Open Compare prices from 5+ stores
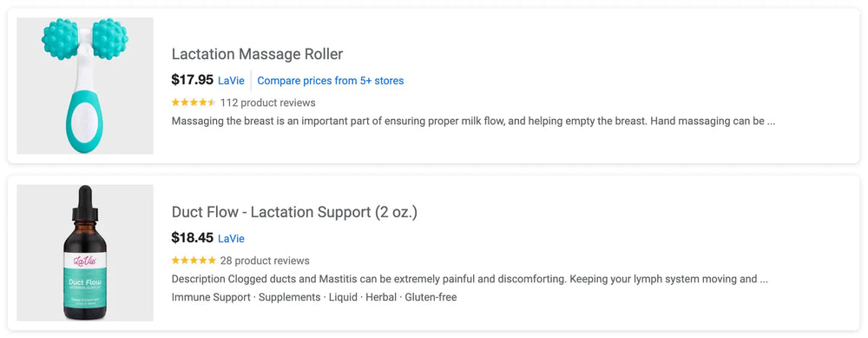Viewport: 868px width, 338px height. pyautogui.click(x=331, y=81)
